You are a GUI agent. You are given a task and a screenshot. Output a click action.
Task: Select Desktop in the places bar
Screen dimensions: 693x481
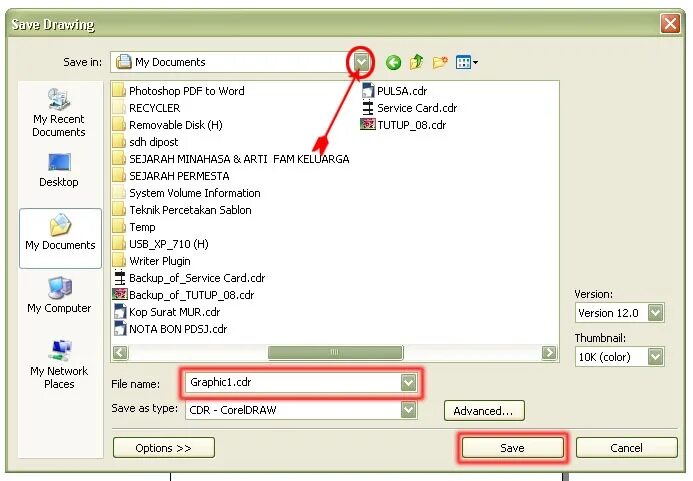(x=59, y=171)
